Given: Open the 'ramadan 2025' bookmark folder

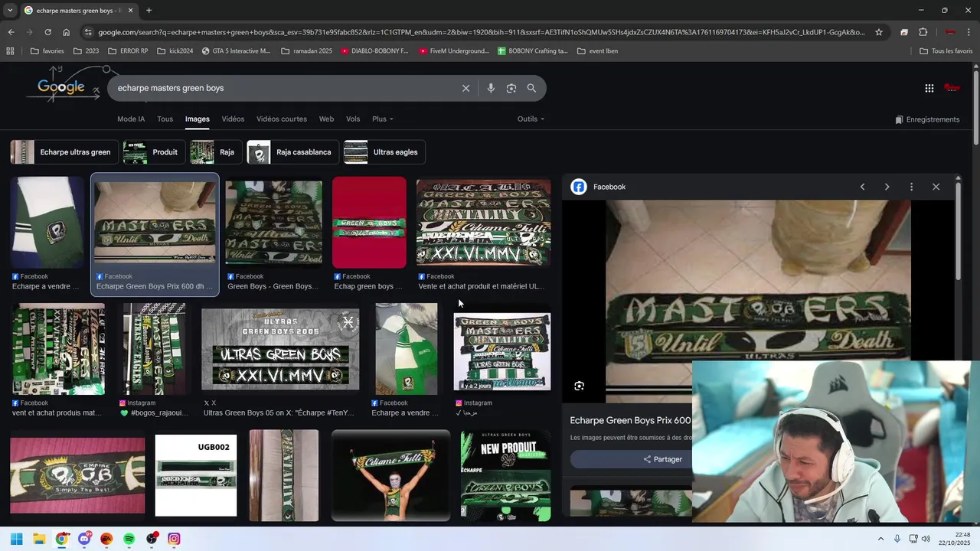Looking at the screenshot, I should (x=307, y=51).
